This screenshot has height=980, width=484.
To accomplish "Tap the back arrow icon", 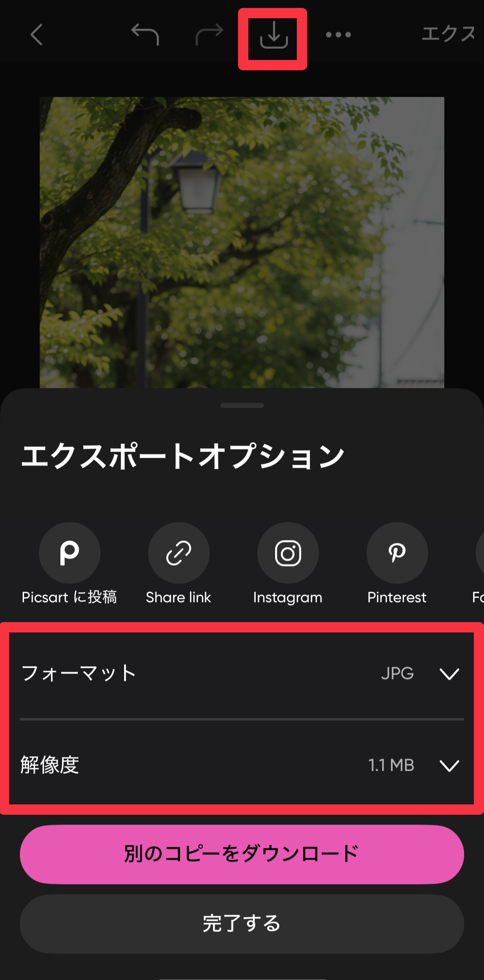I will point(37,34).
